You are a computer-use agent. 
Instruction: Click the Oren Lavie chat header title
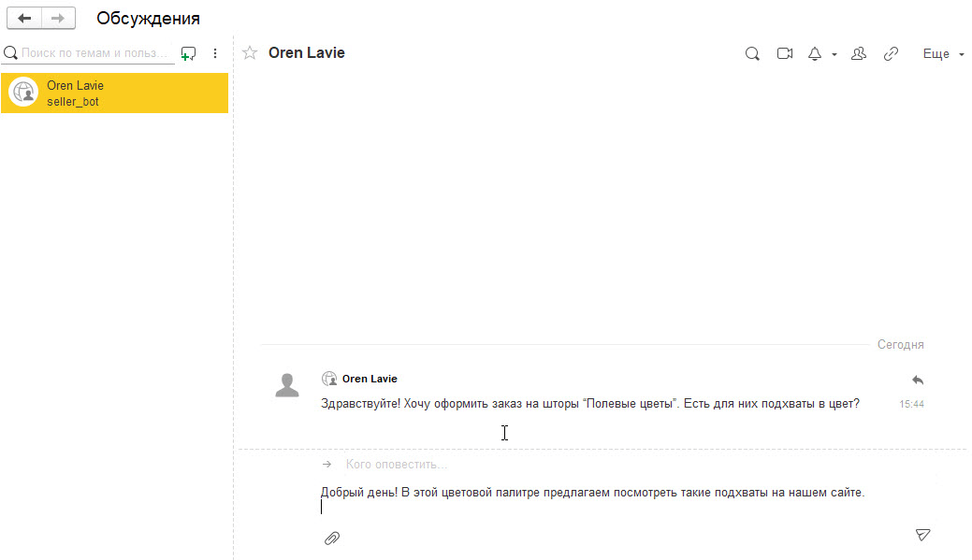click(x=306, y=52)
